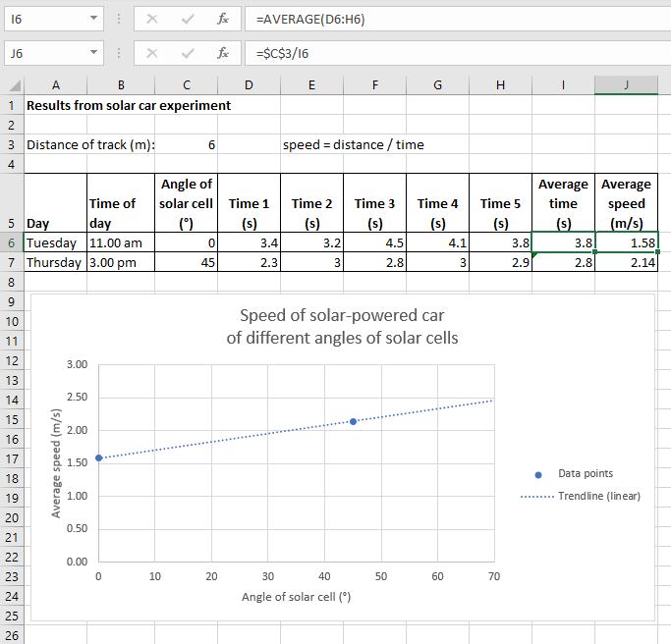The image size is (671, 644).
Task: Click the average speed cell showing 2.14
Action: [x=627, y=262]
